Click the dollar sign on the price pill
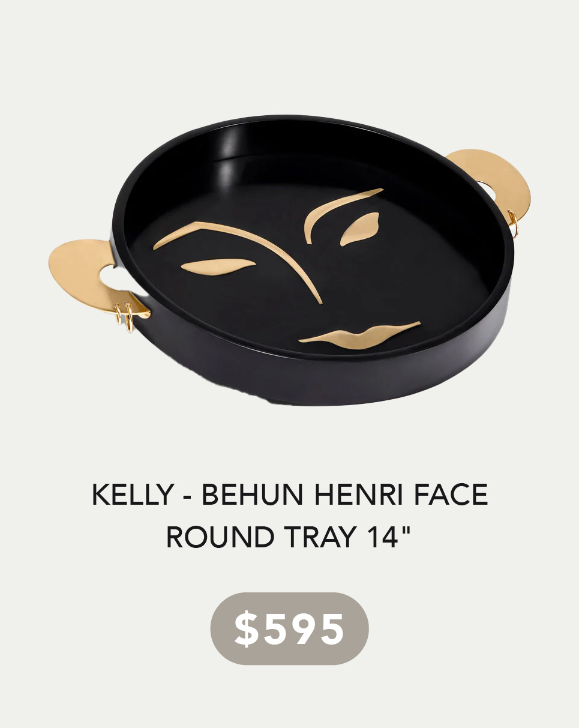The width and height of the screenshot is (579, 728). 245,629
